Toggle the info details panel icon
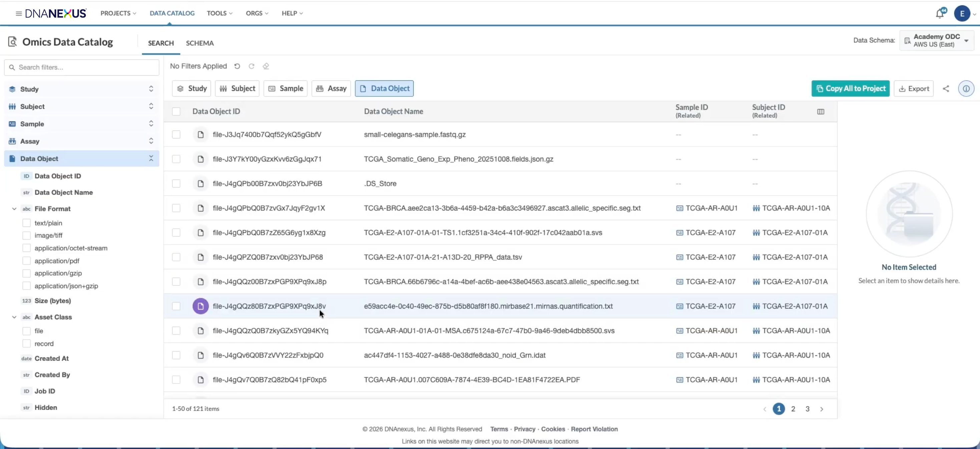The width and height of the screenshot is (980, 449). tap(966, 89)
